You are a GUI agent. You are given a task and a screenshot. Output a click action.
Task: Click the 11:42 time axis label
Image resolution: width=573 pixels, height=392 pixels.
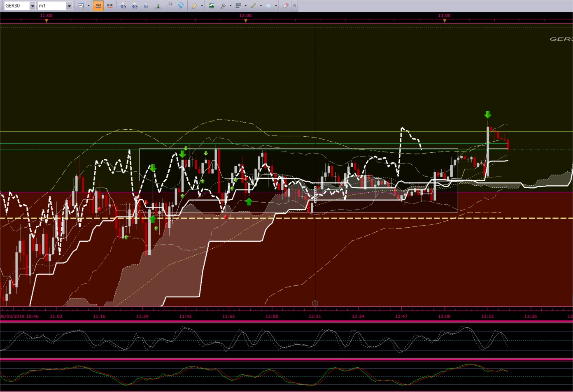(x=185, y=316)
